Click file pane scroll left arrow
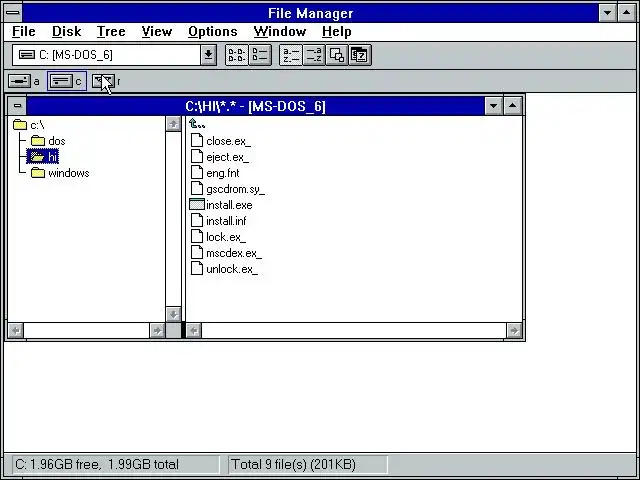 click(x=194, y=330)
